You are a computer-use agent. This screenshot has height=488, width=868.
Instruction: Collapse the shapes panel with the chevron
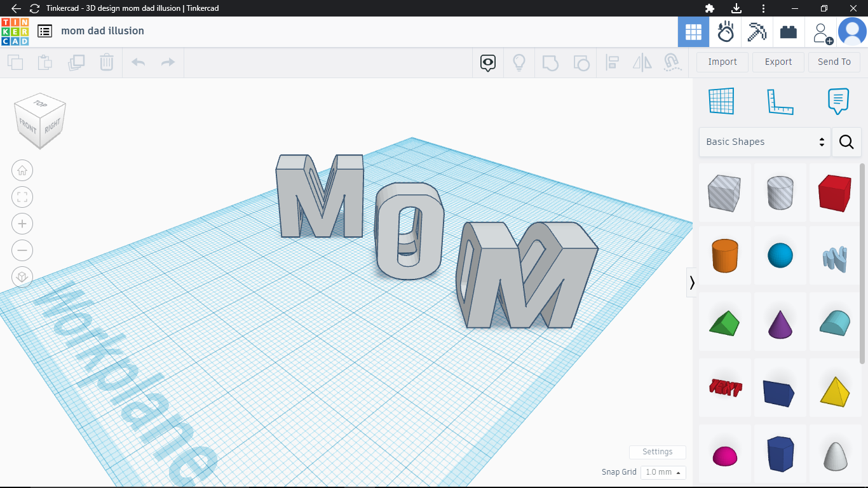[692, 282]
